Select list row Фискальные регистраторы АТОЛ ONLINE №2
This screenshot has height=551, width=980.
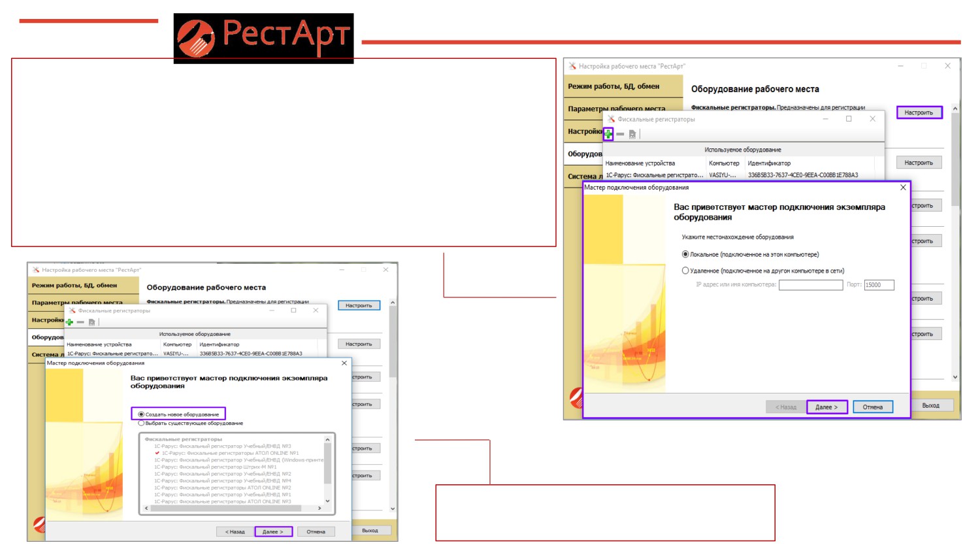tap(223, 488)
